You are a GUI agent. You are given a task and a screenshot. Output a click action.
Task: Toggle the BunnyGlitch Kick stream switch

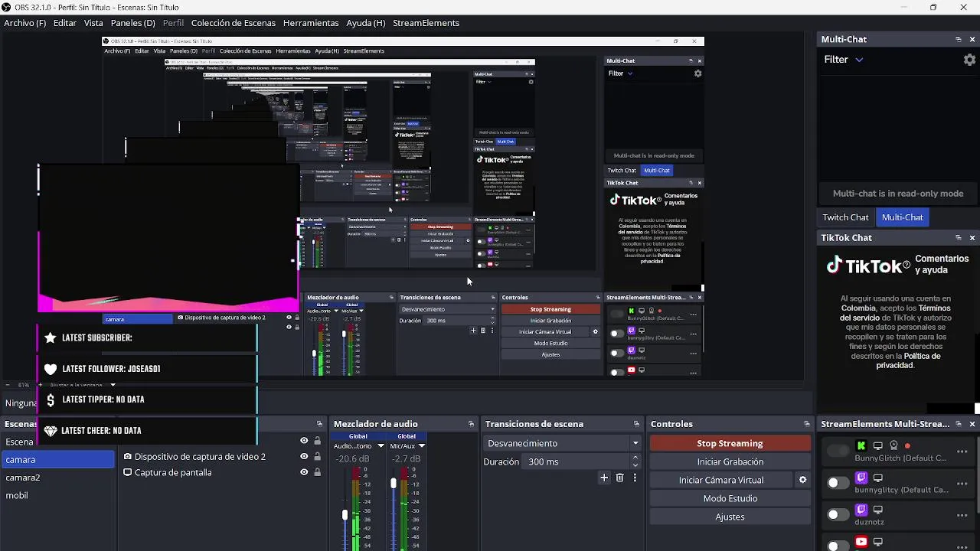(838, 451)
